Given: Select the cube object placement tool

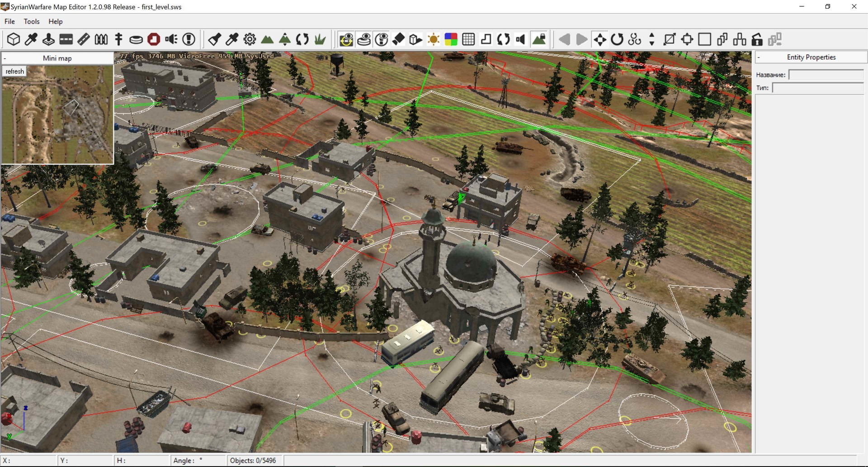Looking at the screenshot, I should click(13, 39).
